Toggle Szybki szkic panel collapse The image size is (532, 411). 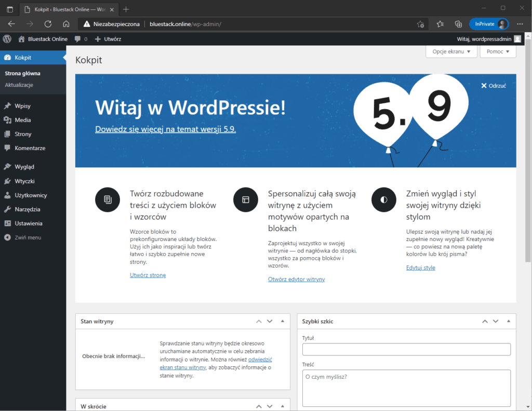tap(509, 322)
